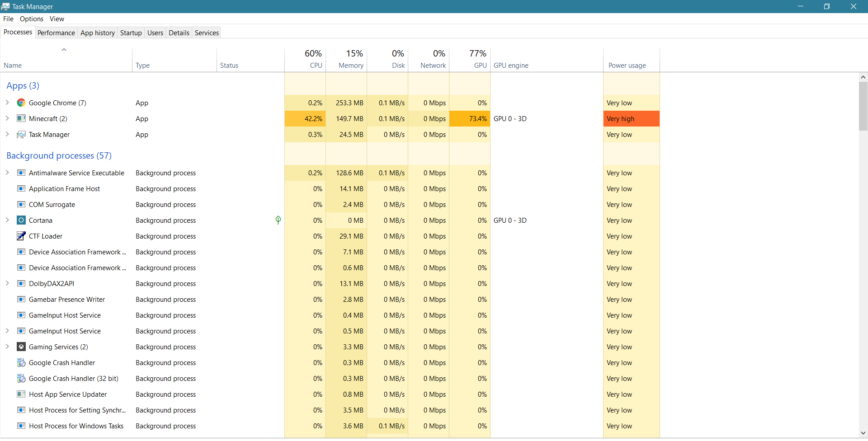The width and height of the screenshot is (868, 441).
Task: Open the Options menu
Action: (x=32, y=19)
